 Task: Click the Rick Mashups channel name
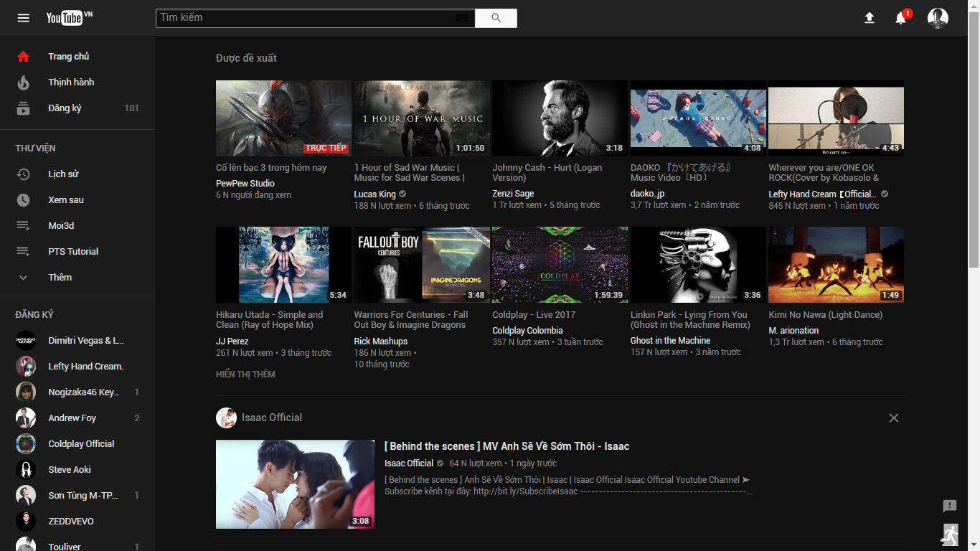coord(380,342)
